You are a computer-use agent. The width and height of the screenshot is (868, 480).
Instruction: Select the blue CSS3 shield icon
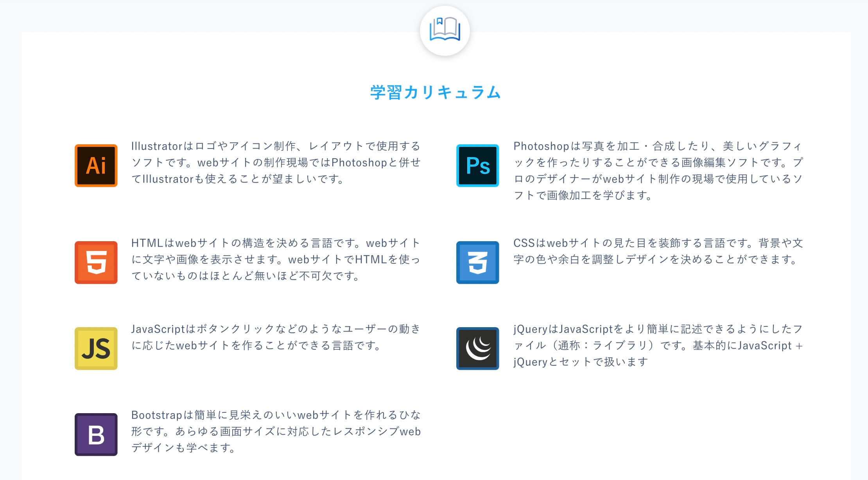(x=477, y=262)
